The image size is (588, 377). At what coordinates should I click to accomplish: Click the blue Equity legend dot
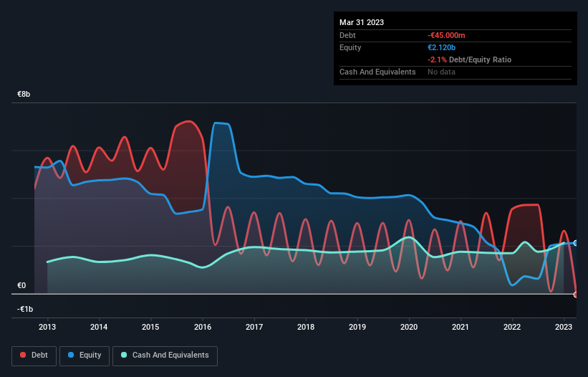coord(71,355)
